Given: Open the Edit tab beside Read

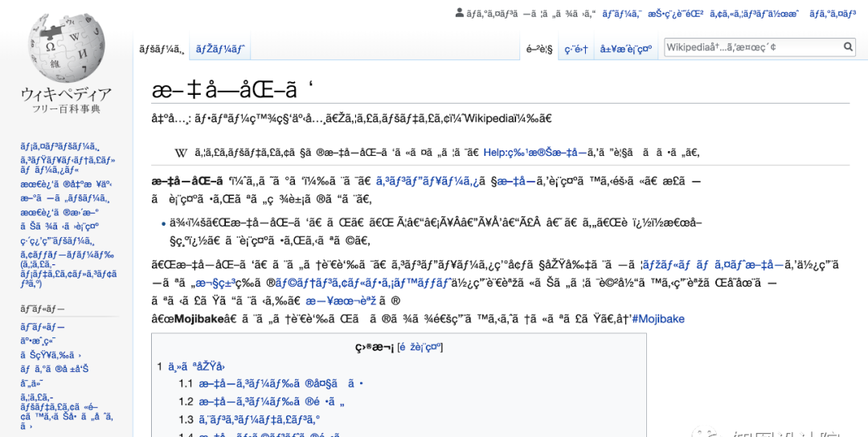Looking at the screenshot, I should tap(576, 50).
